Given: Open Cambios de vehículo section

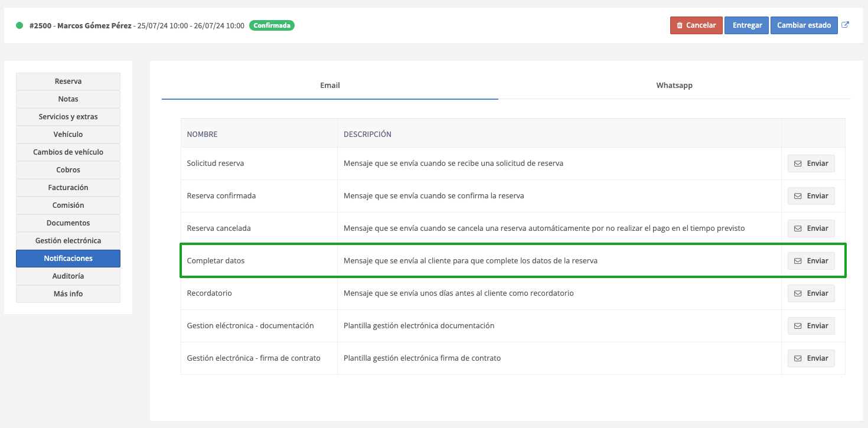Looking at the screenshot, I should tap(68, 152).
